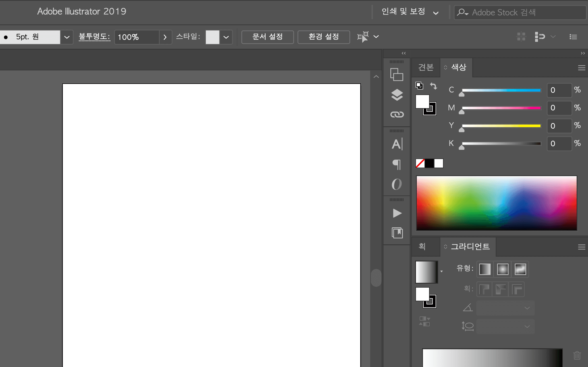The image size is (588, 367).
Task: Click the 환경 설정 button
Action: point(324,37)
